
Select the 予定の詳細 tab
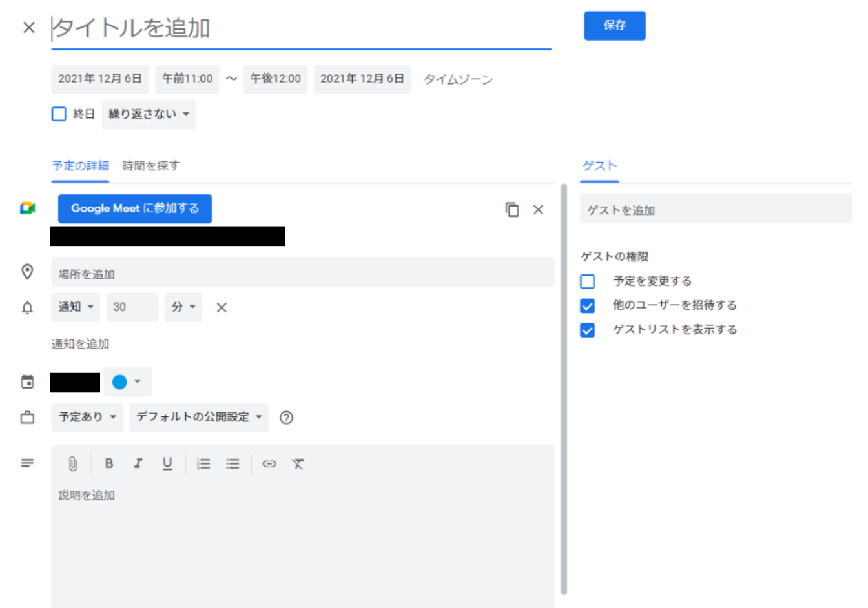80,166
